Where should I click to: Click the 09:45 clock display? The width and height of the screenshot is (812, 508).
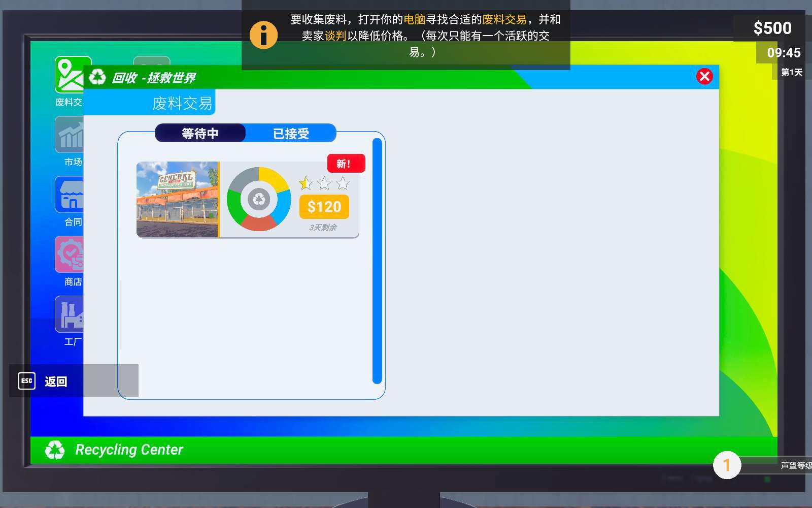pos(784,53)
